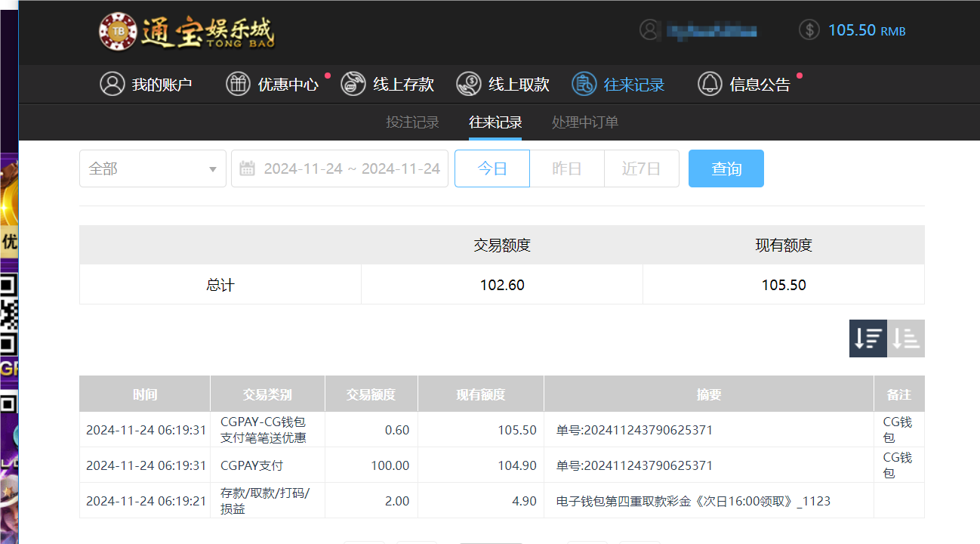Open the 我的账户 account icon
980x544 pixels.
pos(112,84)
